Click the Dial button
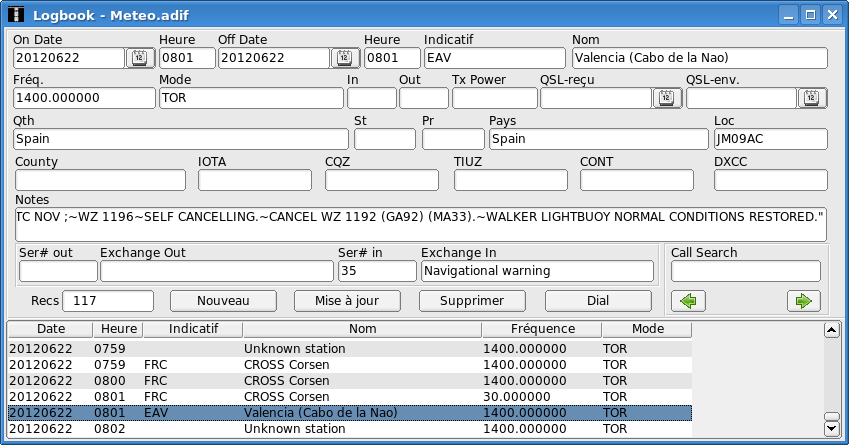The width and height of the screenshot is (849, 445). 598,301
